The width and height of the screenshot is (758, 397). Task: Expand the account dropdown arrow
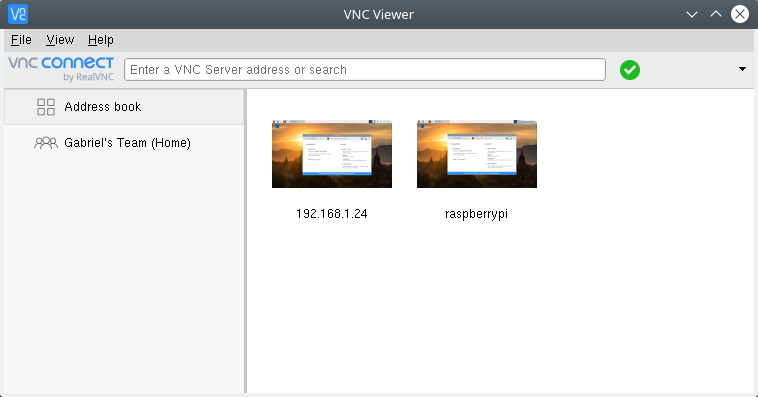743,69
